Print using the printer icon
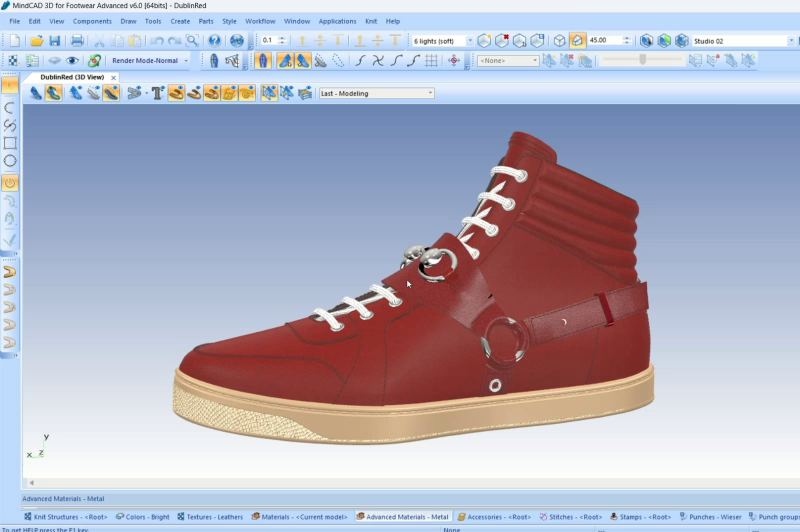Image resolution: width=800 pixels, height=532 pixels. tap(77, 40)
